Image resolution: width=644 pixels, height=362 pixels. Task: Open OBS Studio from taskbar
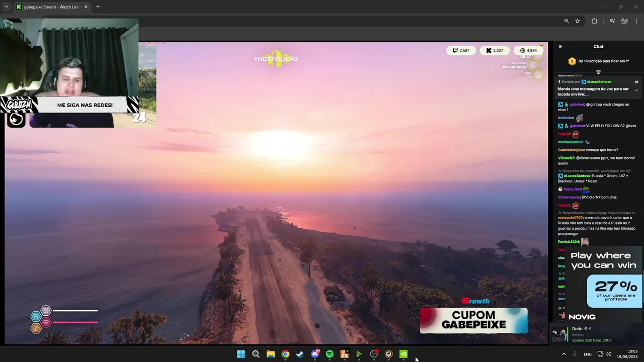pos(374,354)
